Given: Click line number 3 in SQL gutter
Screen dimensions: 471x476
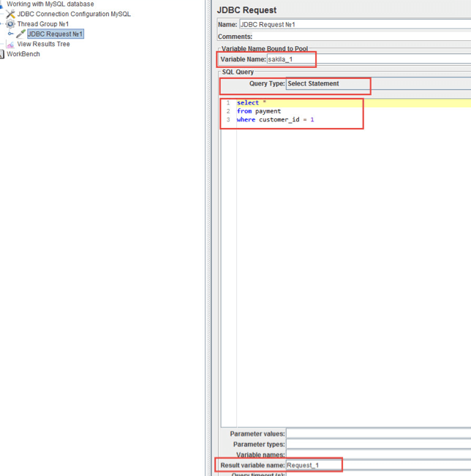Looking at the screenshot, I should click(228, 120).
